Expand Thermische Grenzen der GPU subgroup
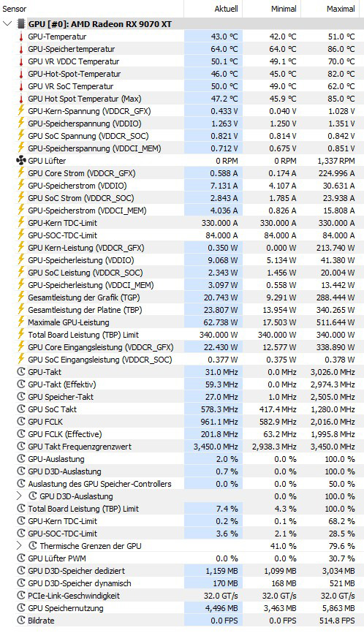 tap(19, 546)
